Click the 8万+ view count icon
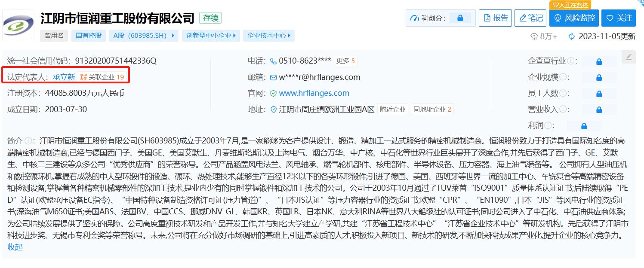This screenshot has width=644, height=268. [x=534, y=37]
